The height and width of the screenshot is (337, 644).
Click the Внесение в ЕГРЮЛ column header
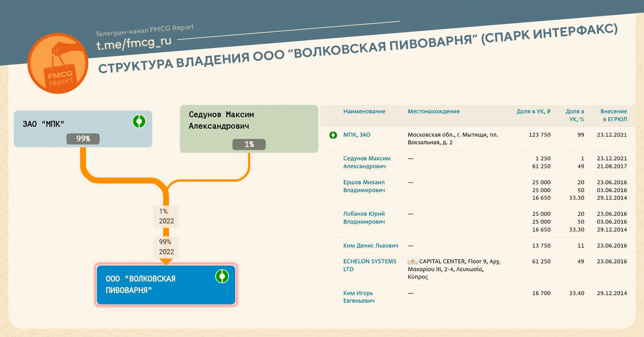click(x=613, y=115)
